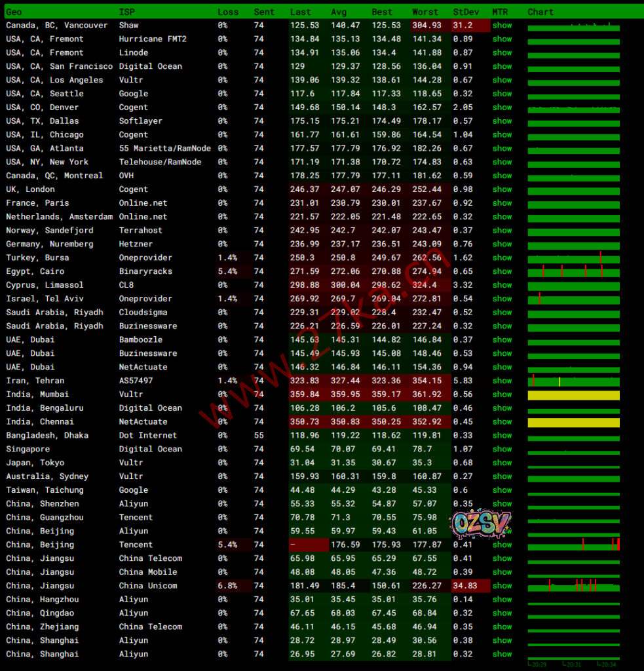This screenshot has width=644, height=671.
Task: Show MTR for Zhejiang China Telecom
Action: [x=502, y=627]
